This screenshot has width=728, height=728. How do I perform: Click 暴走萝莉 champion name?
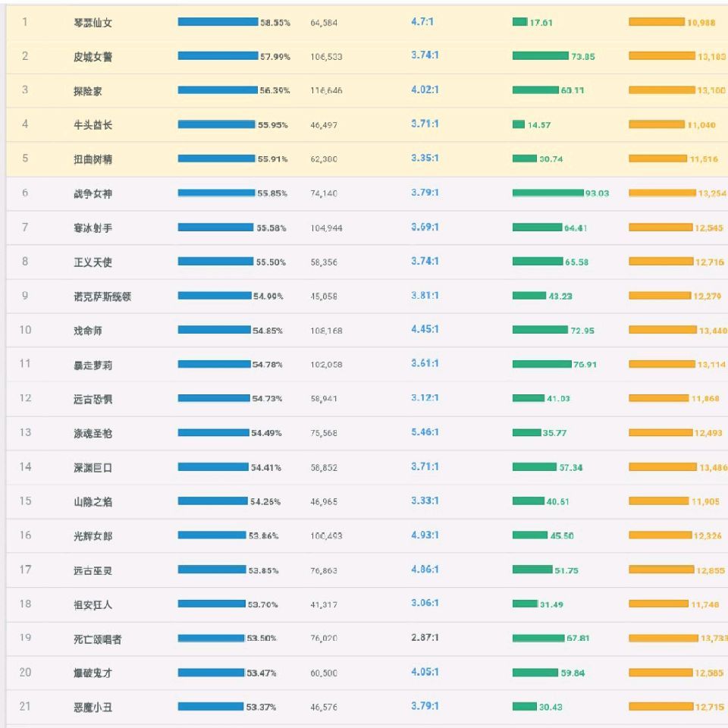93,365
